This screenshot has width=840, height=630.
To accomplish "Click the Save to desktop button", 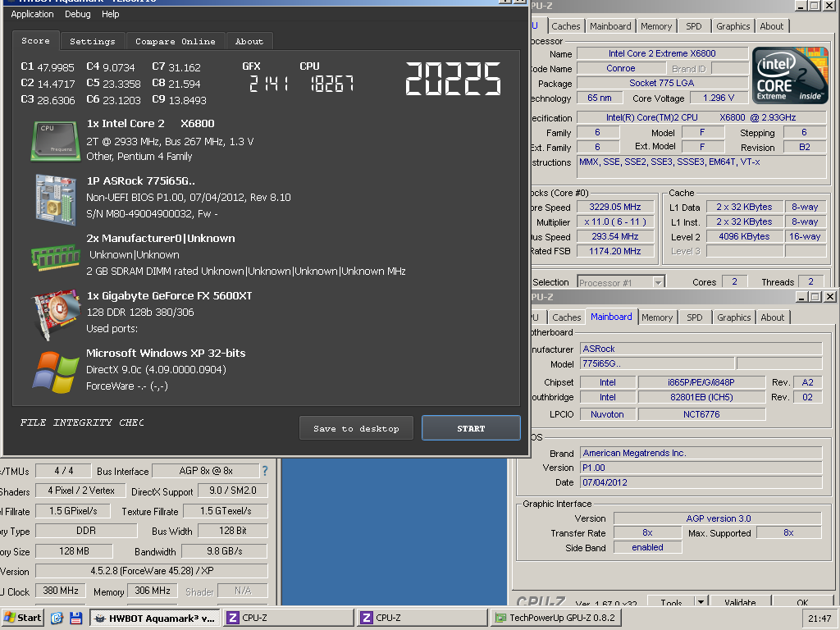I will [x=356, y=428].
